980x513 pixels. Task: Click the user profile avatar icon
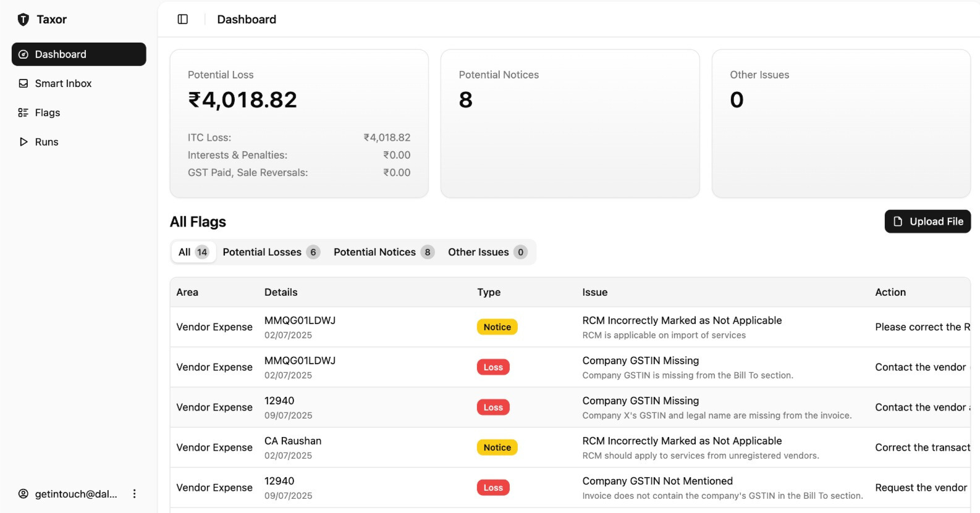click(x=23, y=494)
